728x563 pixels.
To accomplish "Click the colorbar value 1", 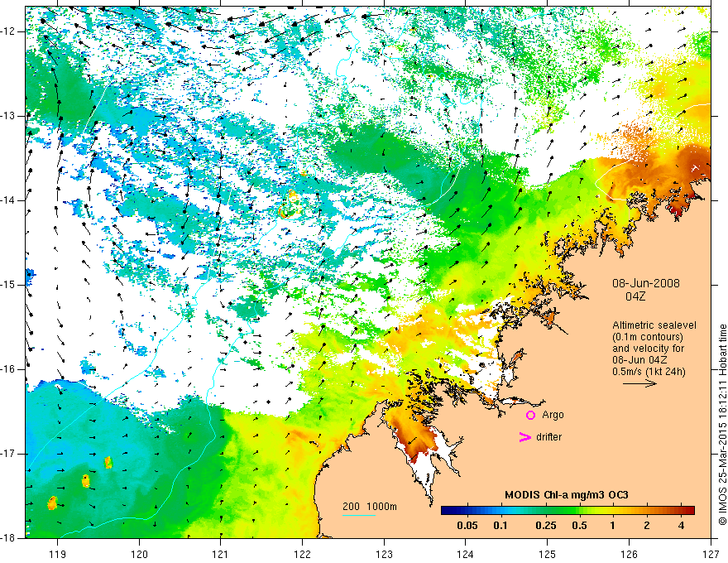I will 612,526.
